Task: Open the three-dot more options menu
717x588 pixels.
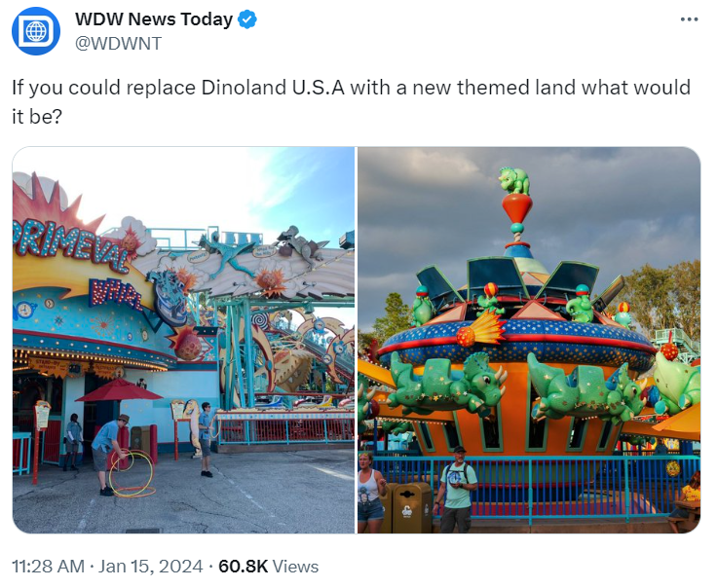Action: tap(689, 19)
